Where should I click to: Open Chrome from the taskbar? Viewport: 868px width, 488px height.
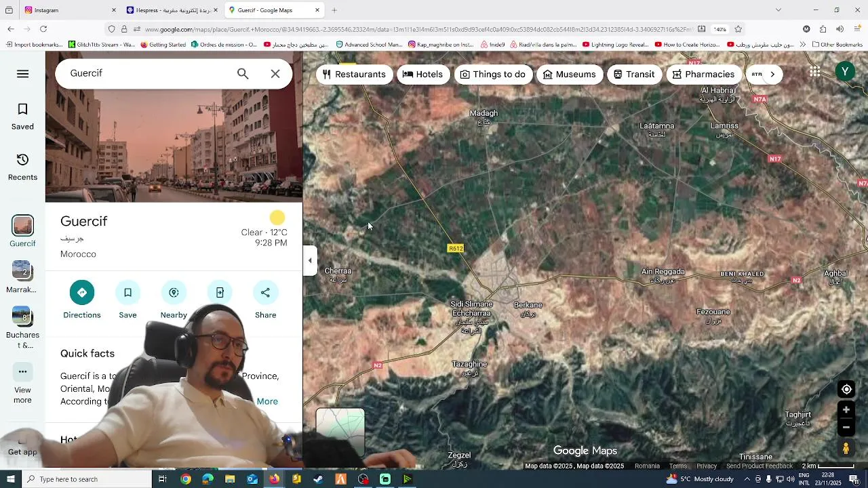pos(186,479)
